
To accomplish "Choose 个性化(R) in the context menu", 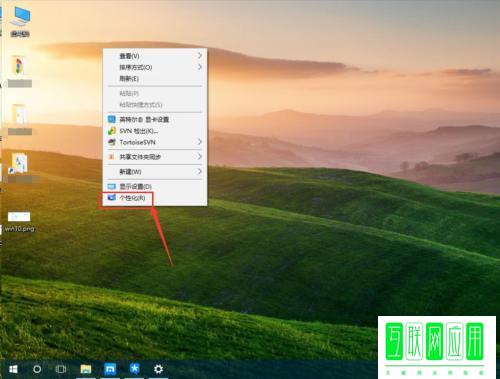I will [155, 198].
